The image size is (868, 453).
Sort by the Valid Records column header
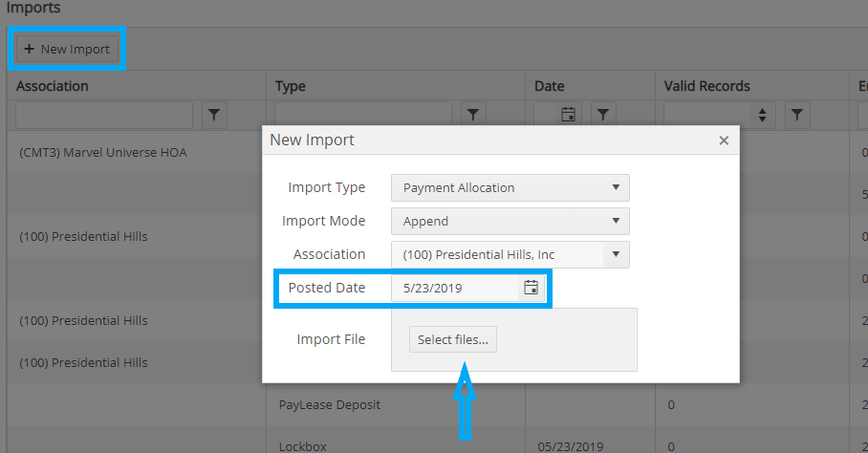pyautogui.click(x=706, y=86)
